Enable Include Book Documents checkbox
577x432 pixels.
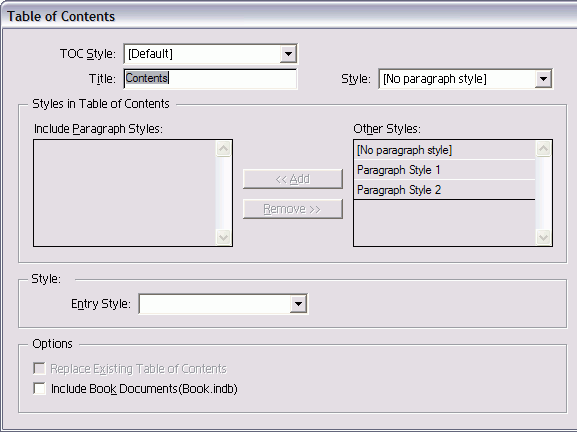39,389
